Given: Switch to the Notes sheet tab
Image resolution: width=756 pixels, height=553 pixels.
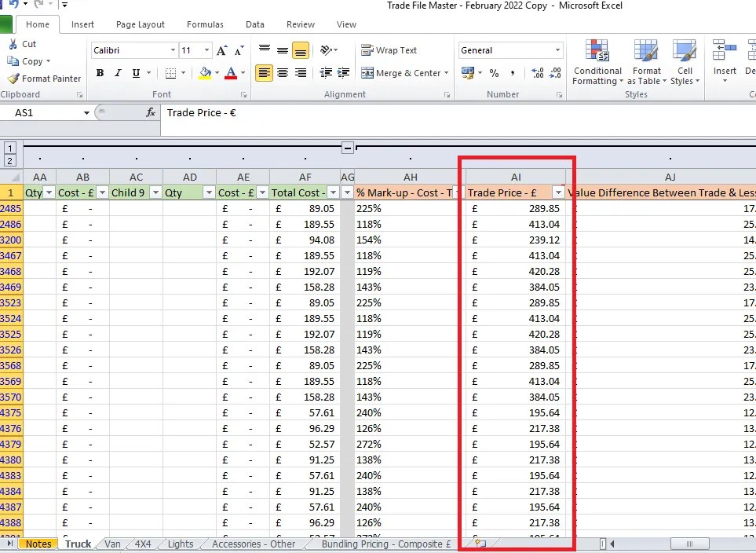Looking at the screenshot, I should 38,544.
